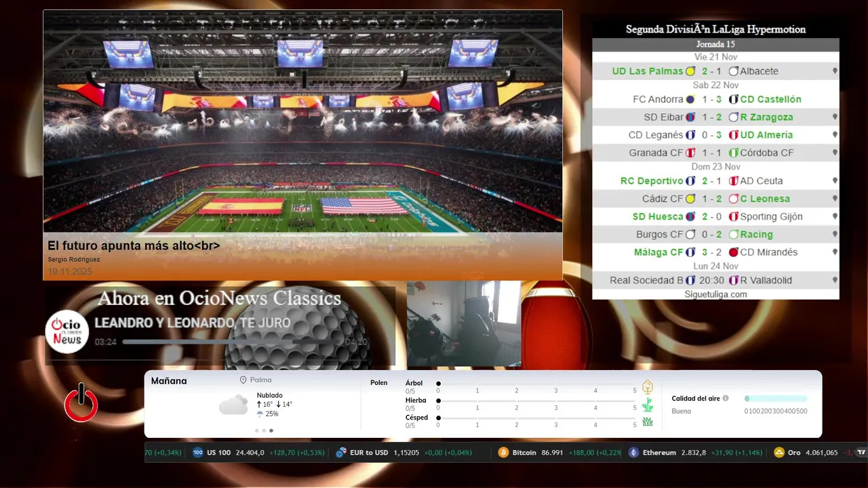The width and height of the screenshot is (868, 488).
Task: Click the CD Castellón crest
Action: [733, 99]
